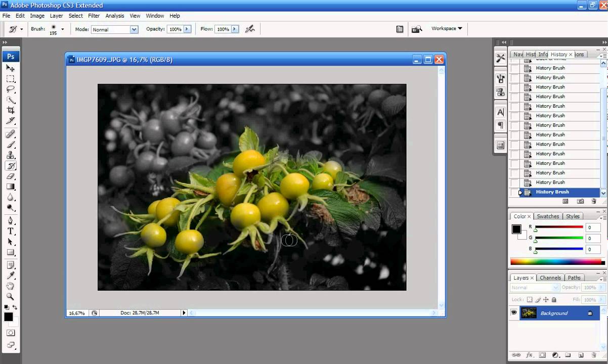Screen dimensions: 608x364
Task: Delete layer trash icon in Layers panel
Action: coord(594,355)
